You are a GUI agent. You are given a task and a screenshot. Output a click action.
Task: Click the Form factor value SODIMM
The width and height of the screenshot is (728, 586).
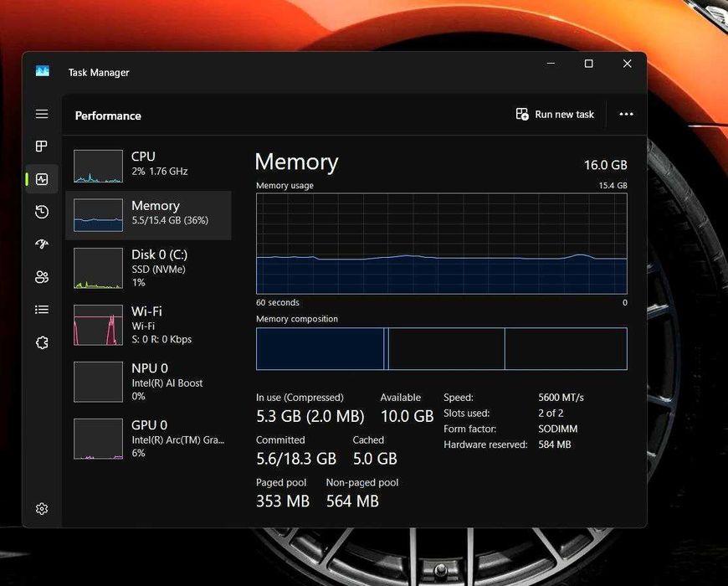click(x=557, y=429)
